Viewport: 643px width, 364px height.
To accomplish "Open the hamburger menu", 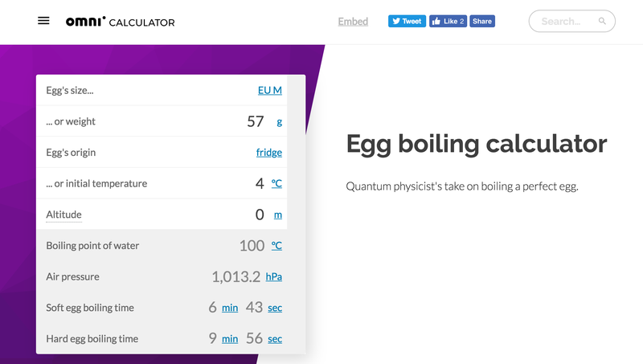I will click(43, 21).
